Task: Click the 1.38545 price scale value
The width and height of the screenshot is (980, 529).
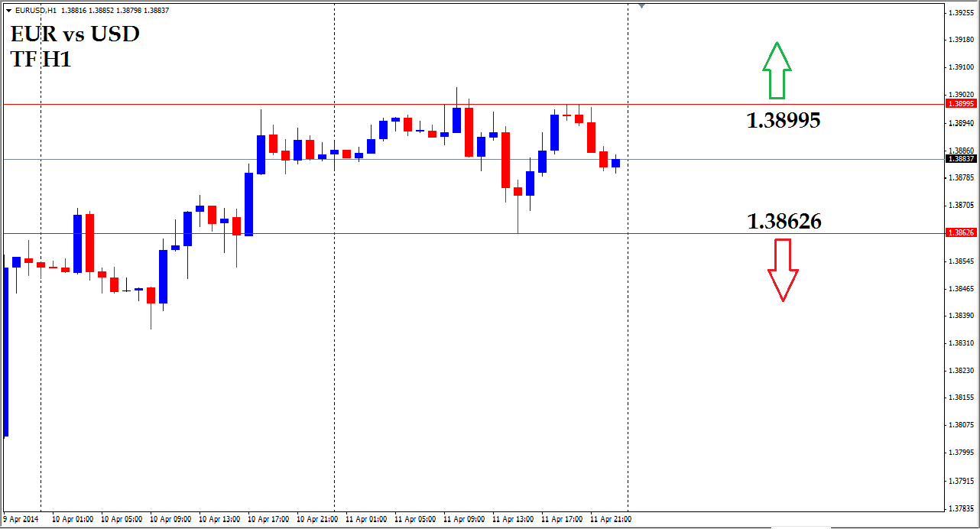Action: (961, 261)
